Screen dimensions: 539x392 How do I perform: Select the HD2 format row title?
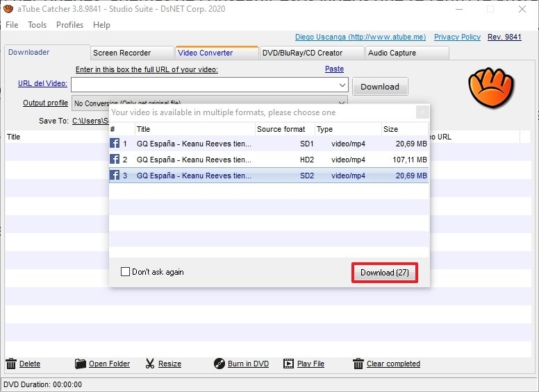point(194,160)
